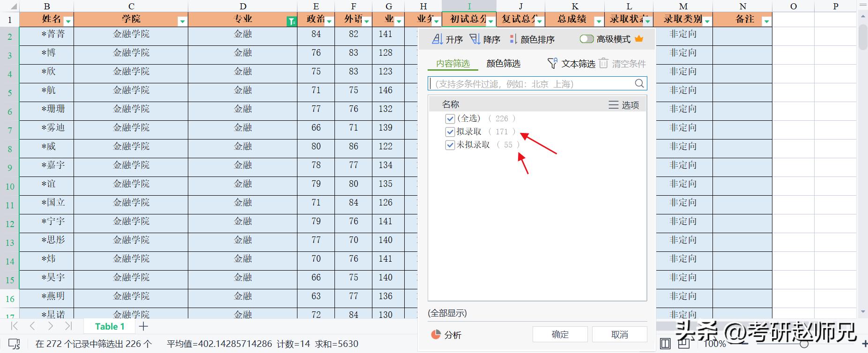Viewport: 868px width, 353px height.
Task: Open the 备注 filter dropdown
Action: 766,22
